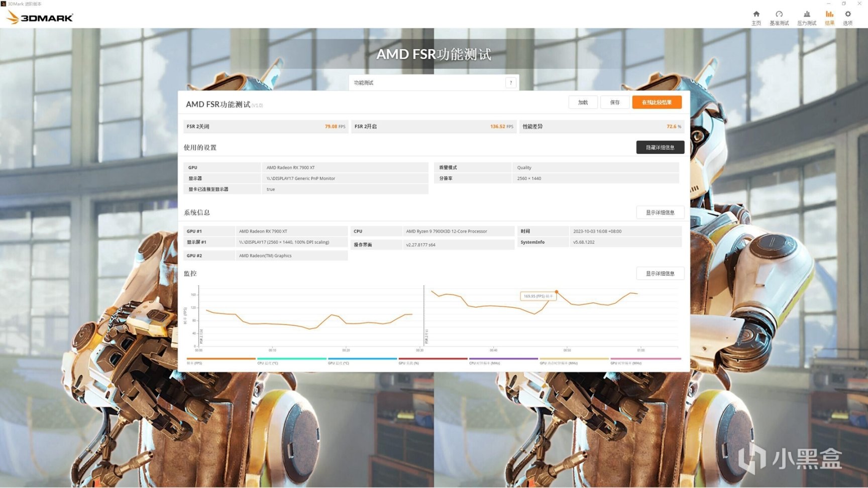Click the 169.95 (FPS) chart tooltip
Screen dimensions: 868x488
click(538, 296)
